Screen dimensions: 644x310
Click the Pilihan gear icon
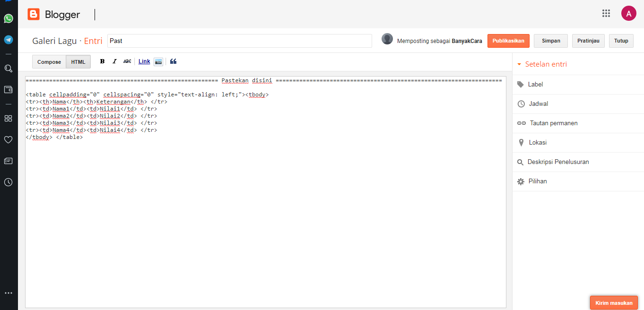click(x=521, y=181)
